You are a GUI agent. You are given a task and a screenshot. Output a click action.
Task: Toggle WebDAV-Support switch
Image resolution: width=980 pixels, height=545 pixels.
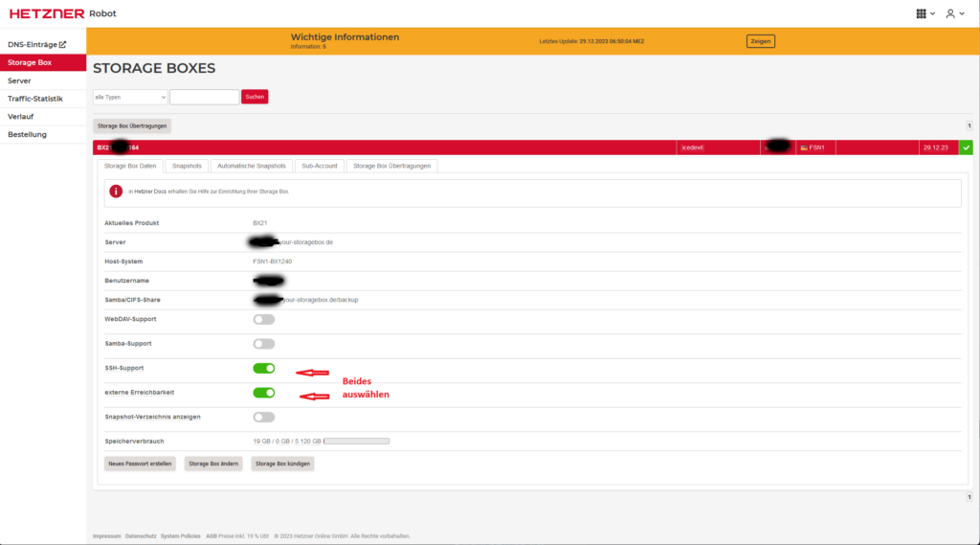(264, 319)
